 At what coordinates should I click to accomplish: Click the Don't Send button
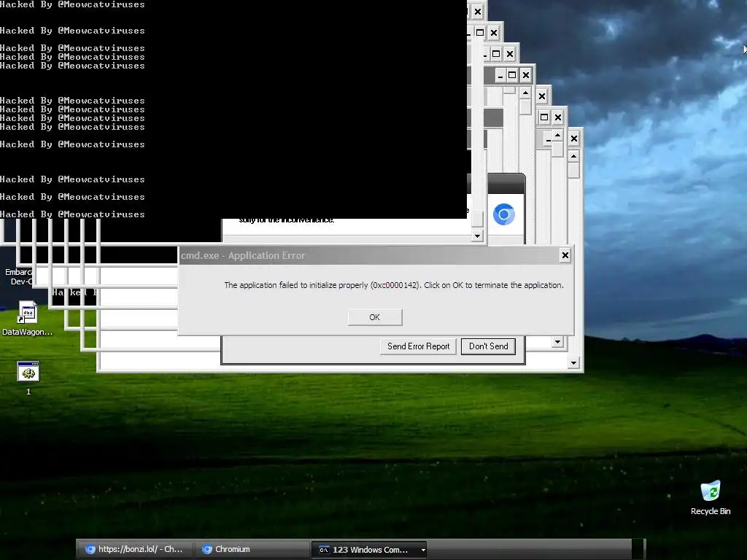pyautogui.click(x=488, y=346)
